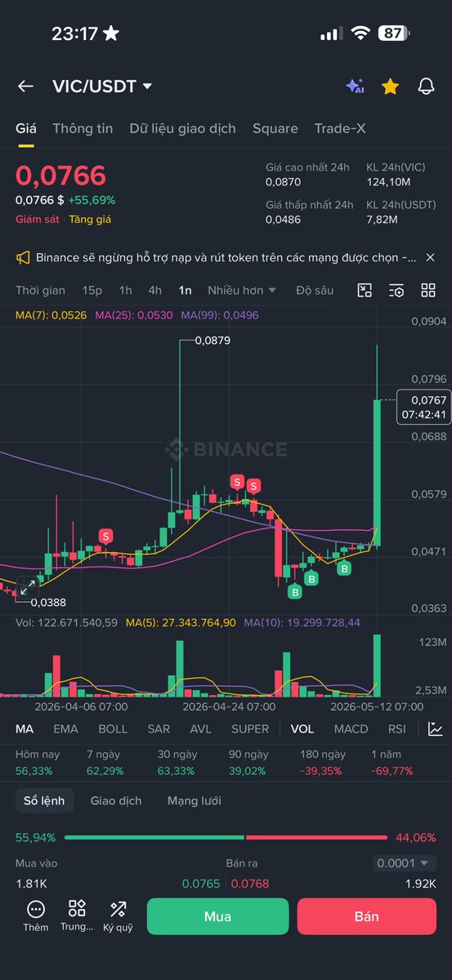Expand chart to fullscreen with the arrows icon
The image size is (452, 980).
26,586
